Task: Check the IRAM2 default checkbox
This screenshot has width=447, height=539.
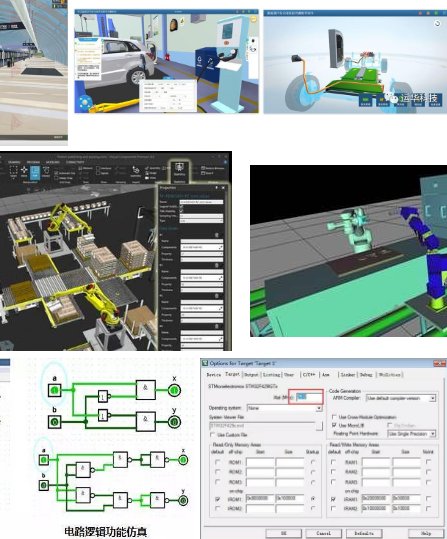Action: click(x=334, y=508)
